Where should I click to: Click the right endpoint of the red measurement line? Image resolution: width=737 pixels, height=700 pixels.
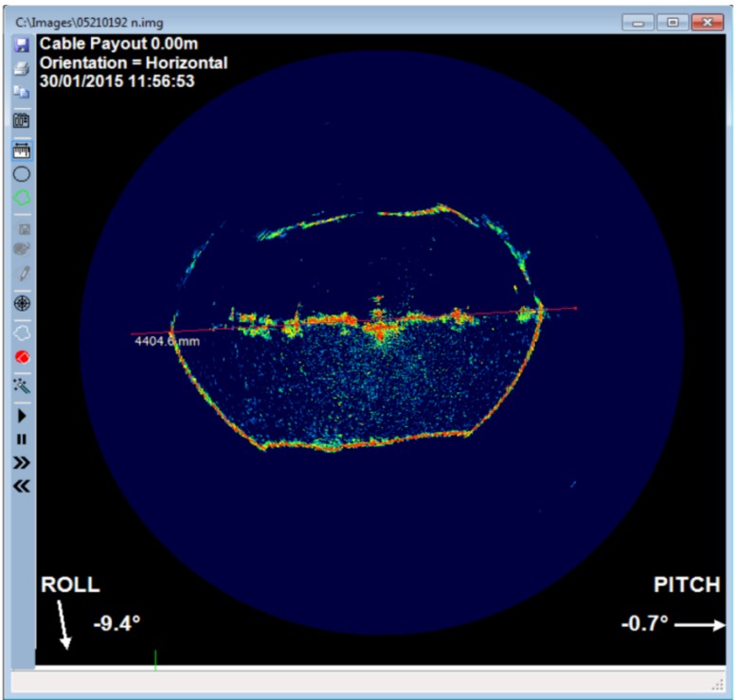pos(575,309)
